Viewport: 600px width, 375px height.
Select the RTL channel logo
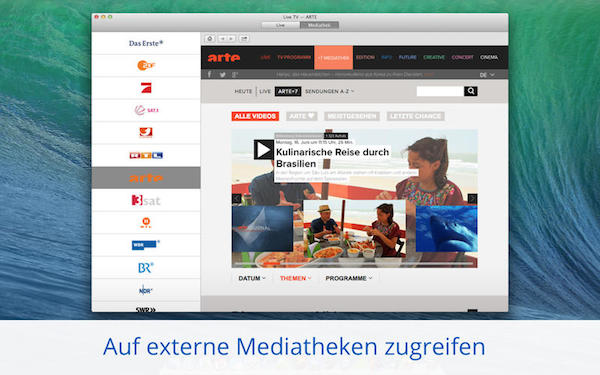click(x=146, y=155)
